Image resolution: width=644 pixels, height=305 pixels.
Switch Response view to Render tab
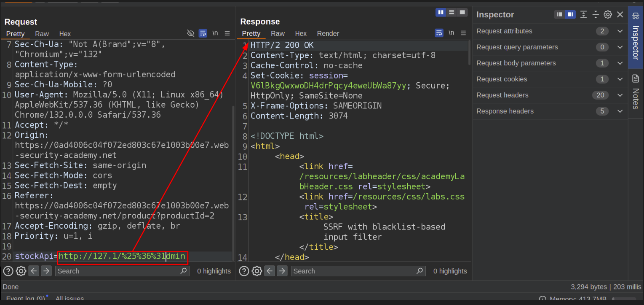pyautogui.click(x=328, y=33)
